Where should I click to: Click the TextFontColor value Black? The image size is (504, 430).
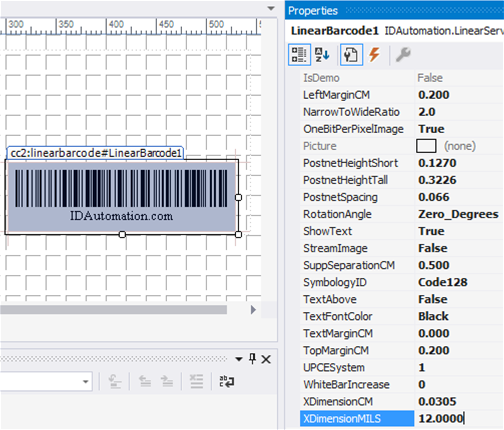pos(433,316)
